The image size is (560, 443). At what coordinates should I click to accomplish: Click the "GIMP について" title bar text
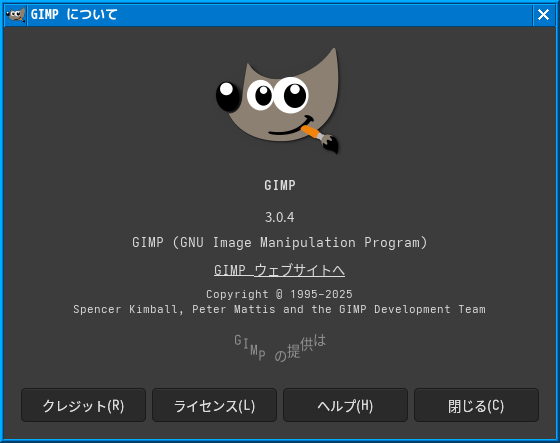coord(74,15)
